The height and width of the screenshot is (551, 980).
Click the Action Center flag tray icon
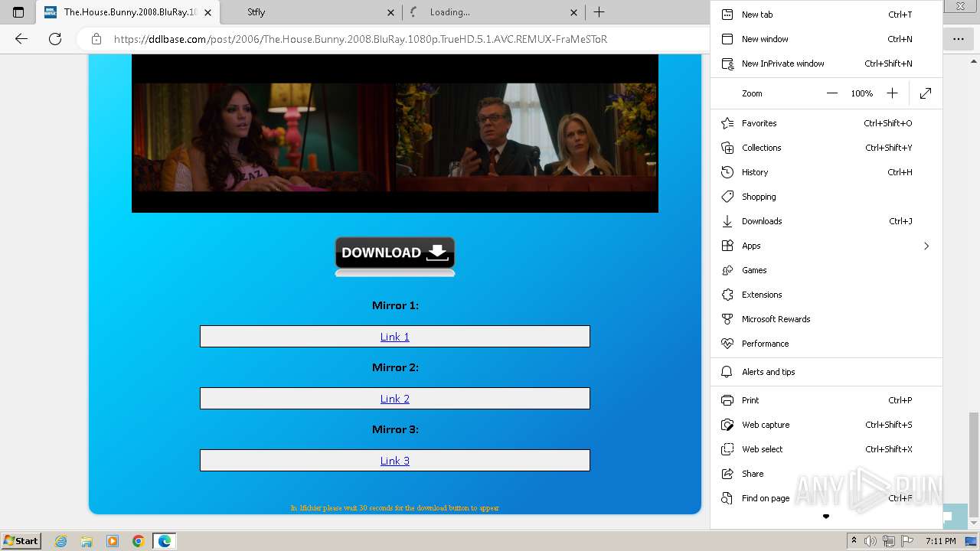pos(907,541)
